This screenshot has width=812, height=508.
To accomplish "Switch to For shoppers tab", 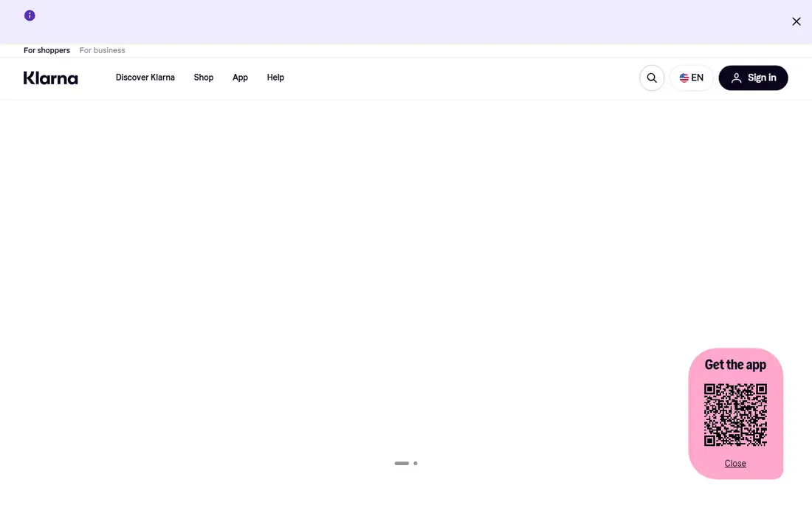I will tap(47, 50).
